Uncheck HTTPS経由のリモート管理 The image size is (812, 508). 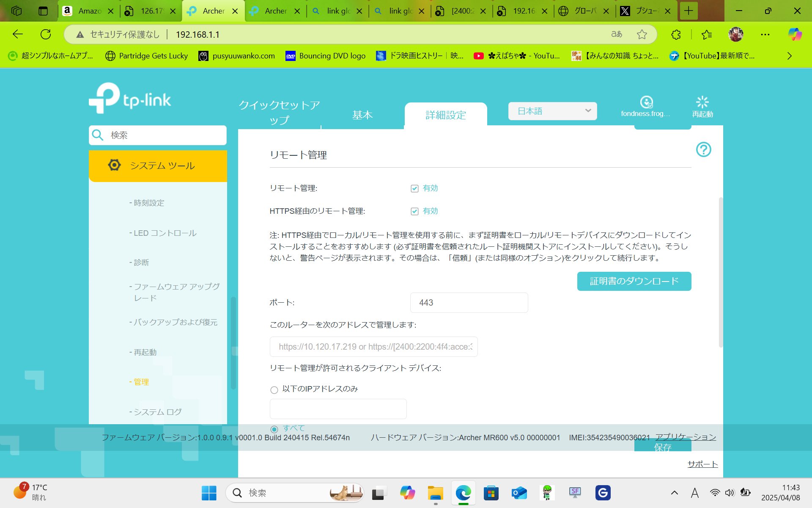coord(415,211)
